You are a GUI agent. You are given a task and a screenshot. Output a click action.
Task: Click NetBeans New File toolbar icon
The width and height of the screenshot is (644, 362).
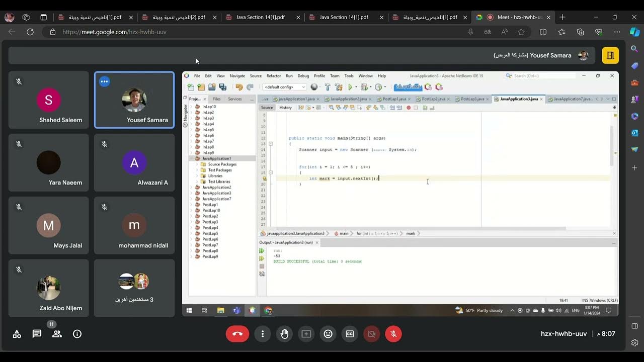191,87
